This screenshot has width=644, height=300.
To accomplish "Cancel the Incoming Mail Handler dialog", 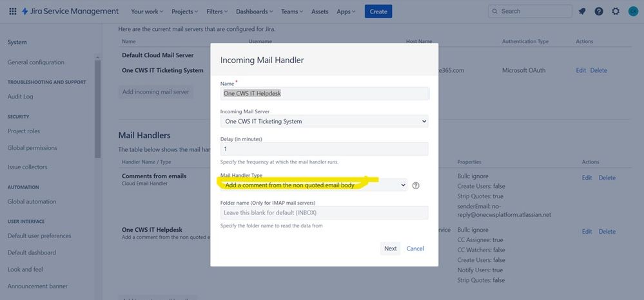I will [415, 248].
